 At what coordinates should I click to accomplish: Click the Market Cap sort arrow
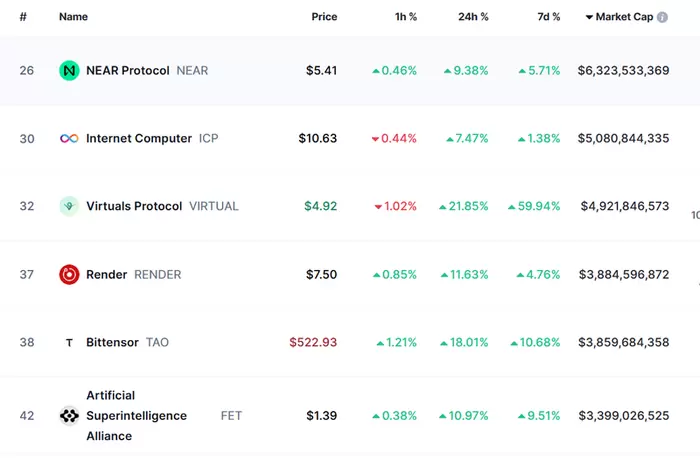(x=589, y=17)
